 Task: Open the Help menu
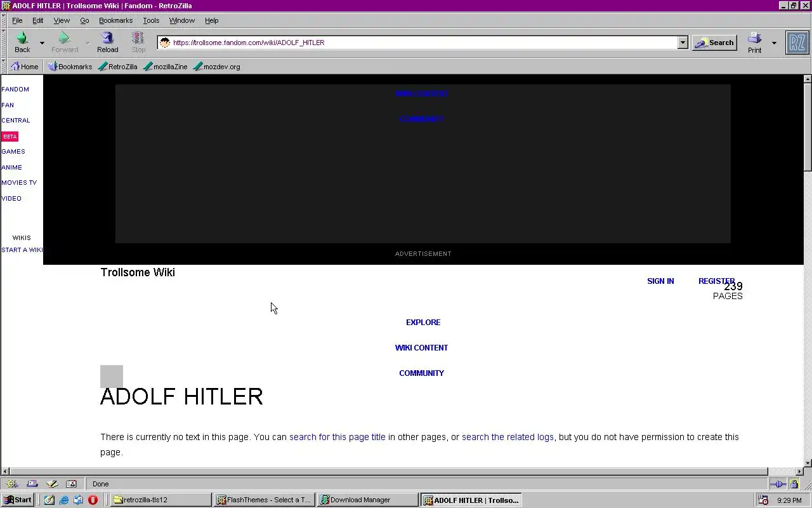(212, 20)
